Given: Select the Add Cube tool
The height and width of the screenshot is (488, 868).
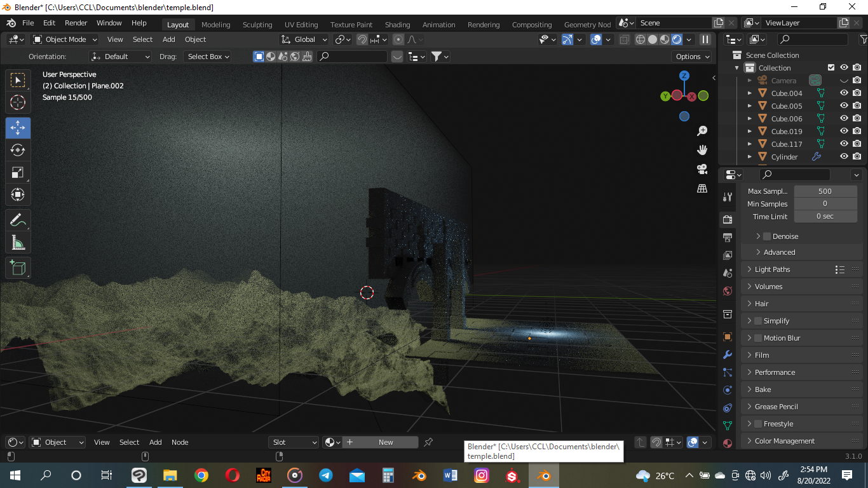Looking at the screenshot, I should pos(18,268).
